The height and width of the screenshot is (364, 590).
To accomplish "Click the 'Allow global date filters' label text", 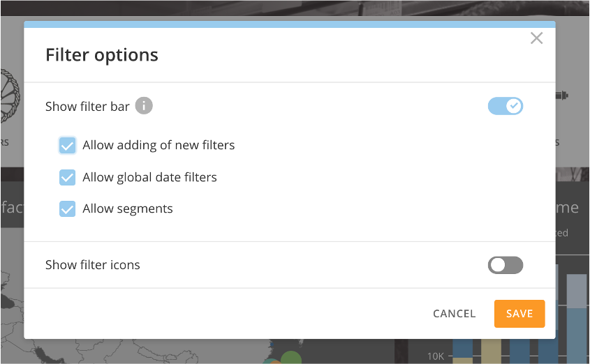I will tap(149, 177).
